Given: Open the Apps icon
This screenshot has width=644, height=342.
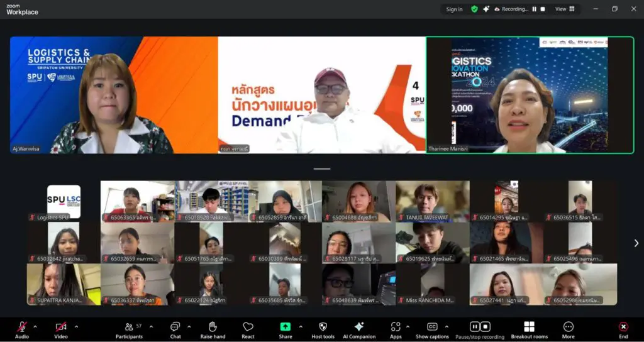Looking at the screenshot, I should tap(396, 327).
